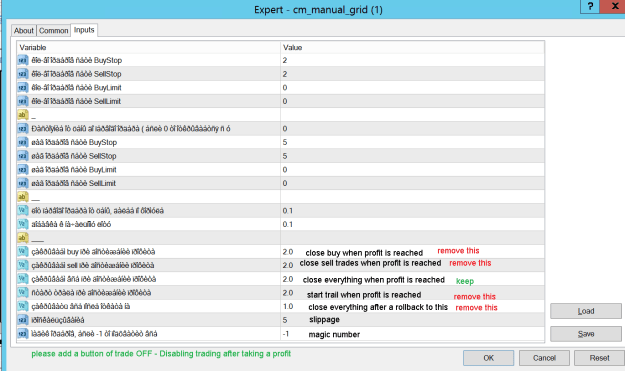Click the integer icon of first SellLimit row
Screen dimensions: 625x371
23,101
